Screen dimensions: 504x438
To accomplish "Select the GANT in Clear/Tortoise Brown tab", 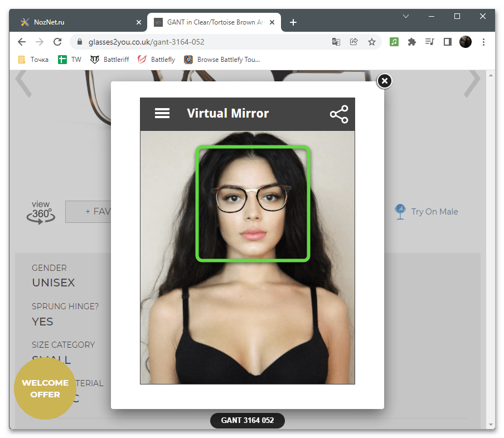I will coord(215,22).
